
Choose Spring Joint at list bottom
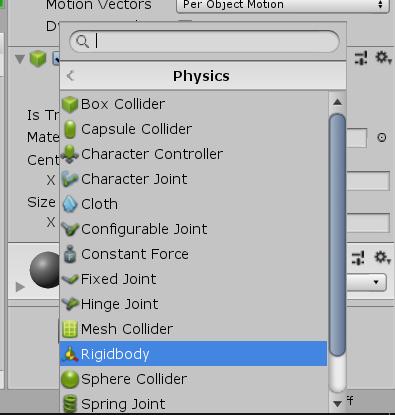pyautogui.click(x=194, y=403)
